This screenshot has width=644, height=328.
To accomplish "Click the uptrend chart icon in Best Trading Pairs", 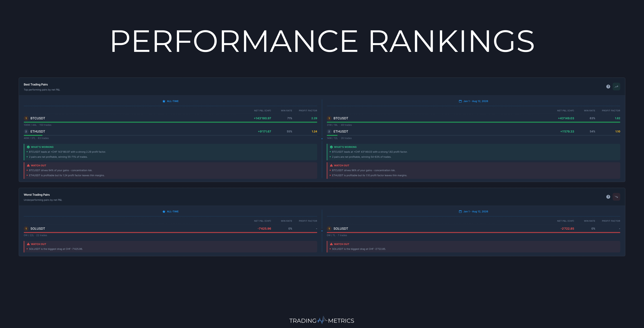I will click(x=616, y=87).
